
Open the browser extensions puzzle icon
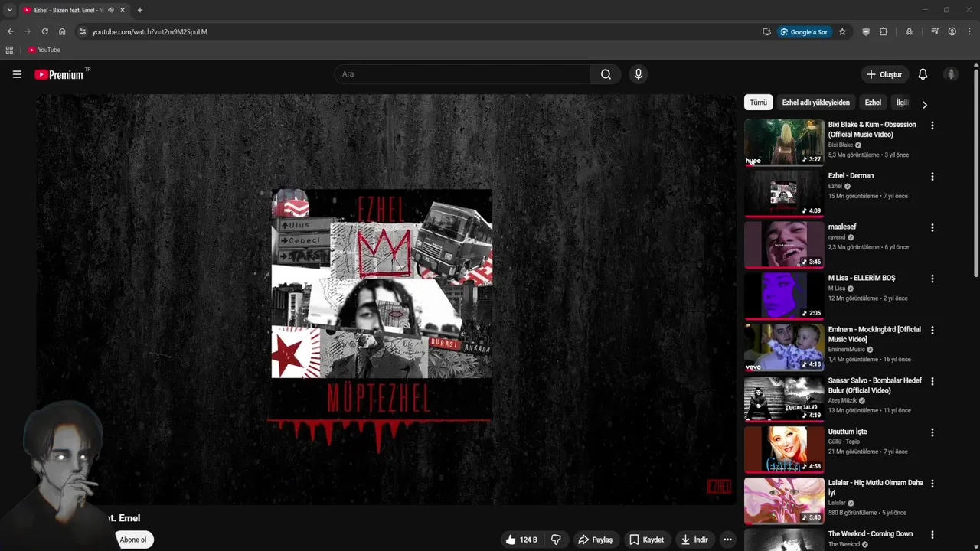(x=884, y=31)
